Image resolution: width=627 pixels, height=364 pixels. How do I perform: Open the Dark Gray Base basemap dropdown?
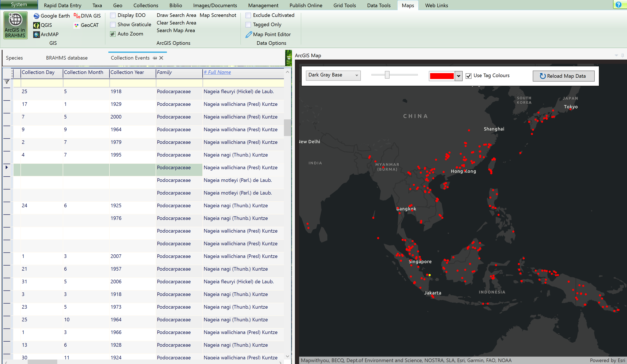click(333, 75)
